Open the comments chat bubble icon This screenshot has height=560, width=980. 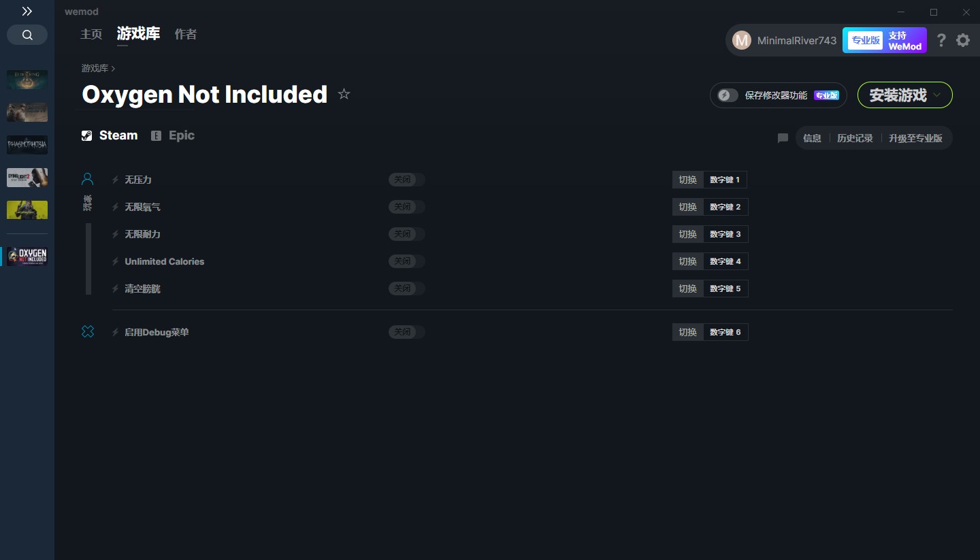pos(783,138)
